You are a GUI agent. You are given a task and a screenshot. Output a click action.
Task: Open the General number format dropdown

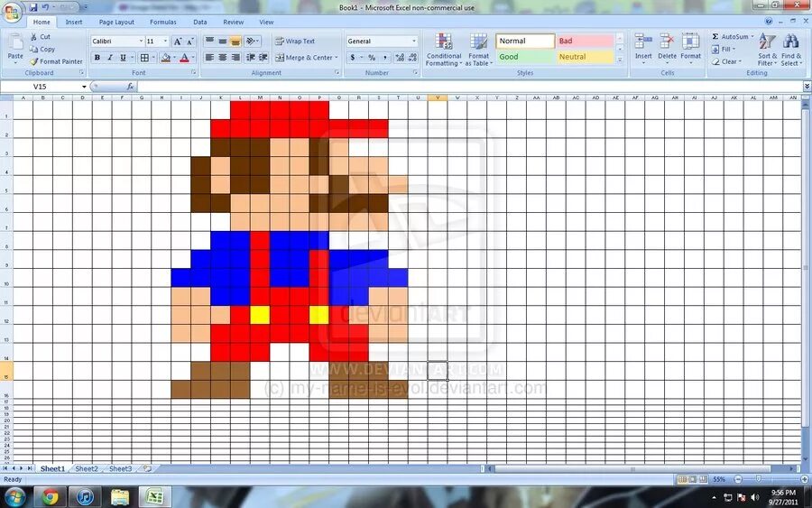click(414, 41)
